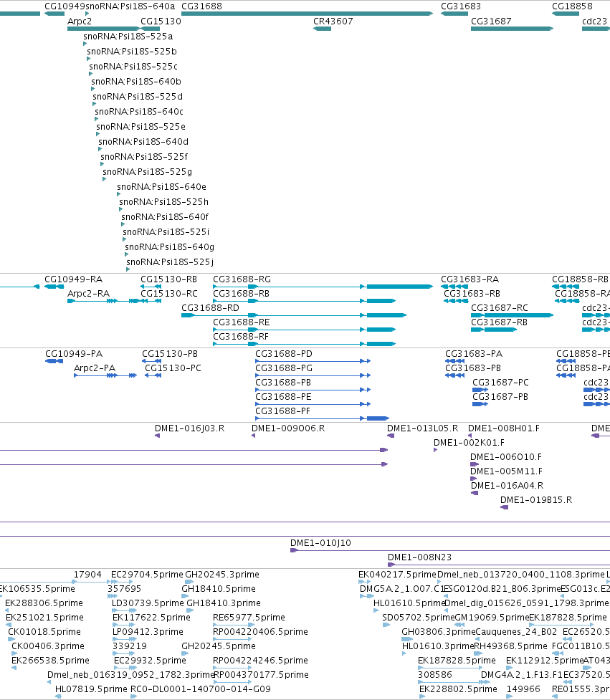Click the CG31688-RG transcript label

[242, 279]
